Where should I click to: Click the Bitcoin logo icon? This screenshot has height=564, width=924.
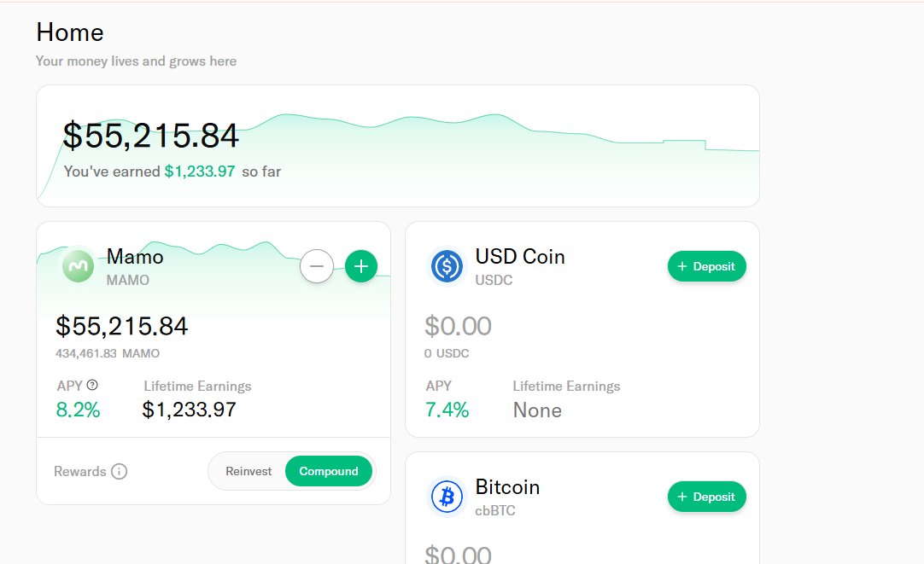click(x=447, y=497)
